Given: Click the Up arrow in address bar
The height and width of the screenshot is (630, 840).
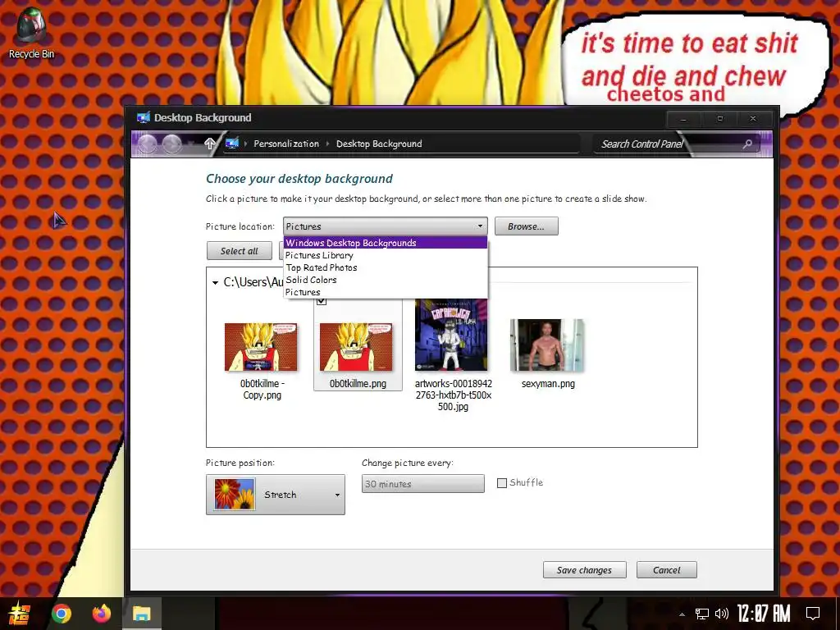Looking at the screenshot, I should (210, 144).
